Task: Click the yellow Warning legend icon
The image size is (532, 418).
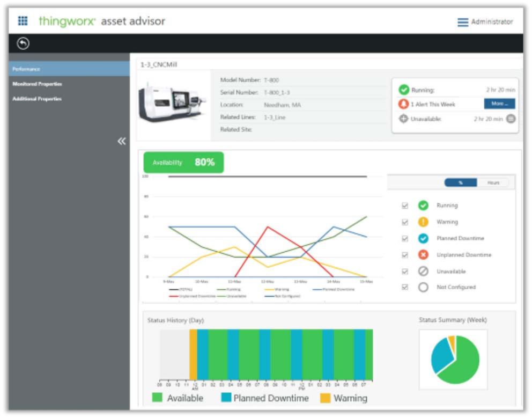Action: point(423,222)
